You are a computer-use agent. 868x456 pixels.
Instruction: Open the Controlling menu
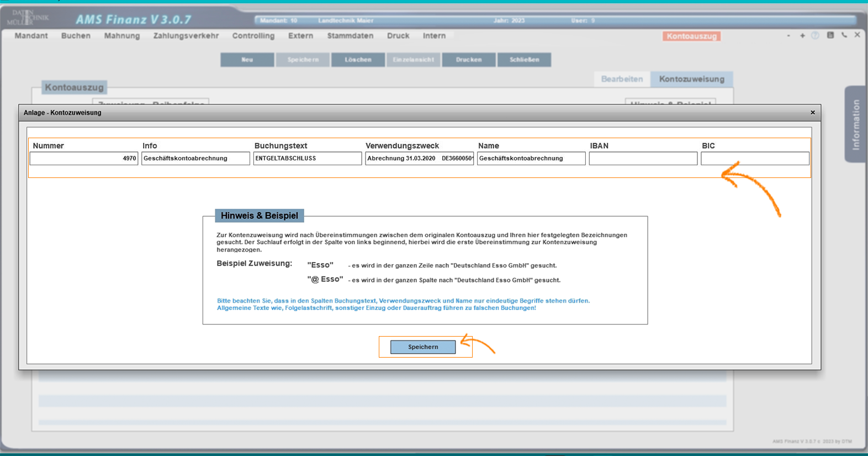(x=253, y=36)
